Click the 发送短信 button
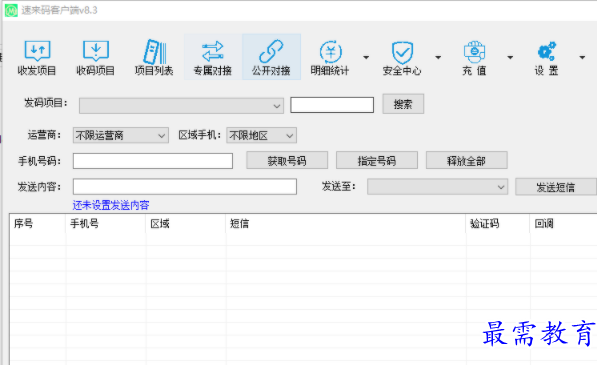Screen dimensions: 604x365 pyautogui.click(x=556, y=187)
